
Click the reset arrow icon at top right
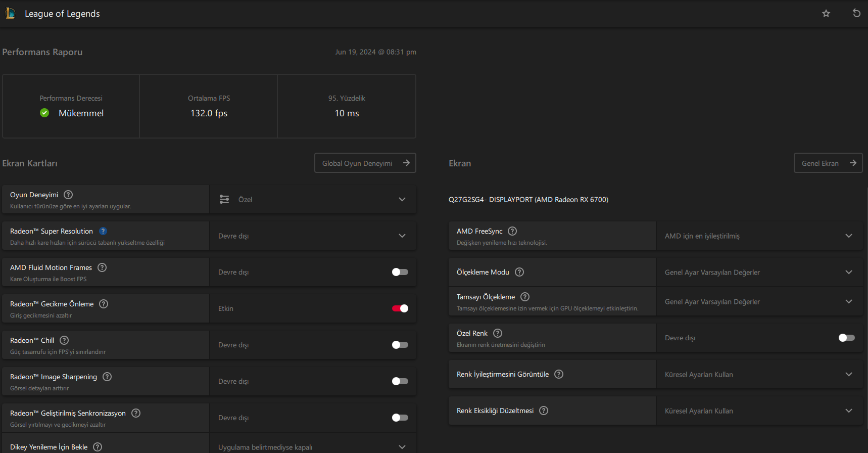click(856, 13)
